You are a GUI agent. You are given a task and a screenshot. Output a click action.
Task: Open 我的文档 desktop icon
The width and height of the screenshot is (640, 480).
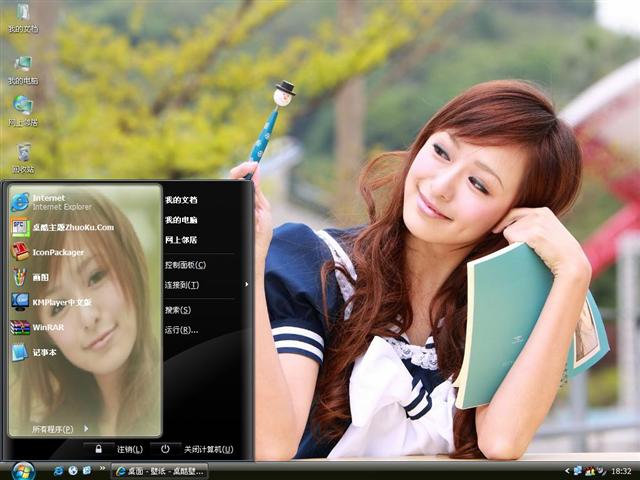pos(23,18)
